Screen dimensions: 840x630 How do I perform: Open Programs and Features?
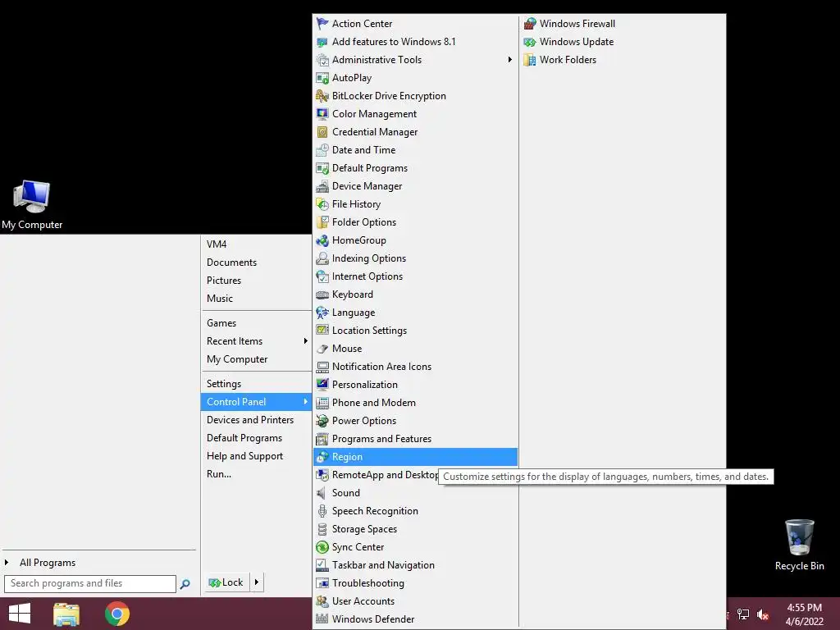pyautogui.click(x=415, y=439)
